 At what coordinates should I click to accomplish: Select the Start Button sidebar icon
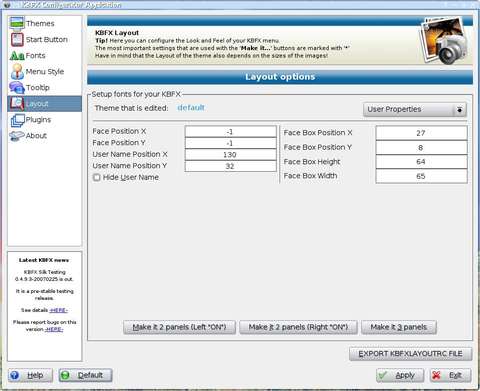tap(17, 39)
